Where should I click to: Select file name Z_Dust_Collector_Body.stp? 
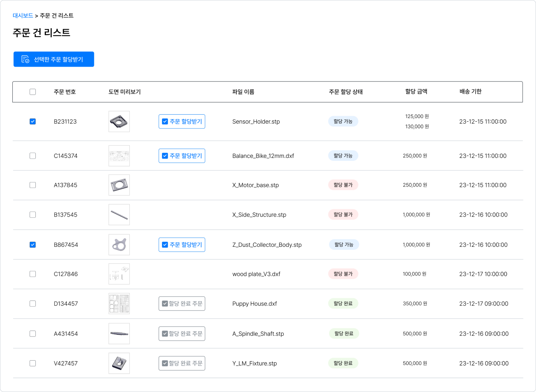click(x=267, y=245)
